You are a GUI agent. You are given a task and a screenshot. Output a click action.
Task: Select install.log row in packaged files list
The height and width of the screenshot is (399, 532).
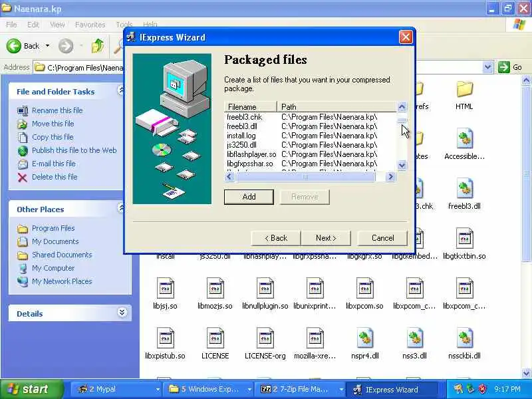pyautogui.click(x=310, y=136)
